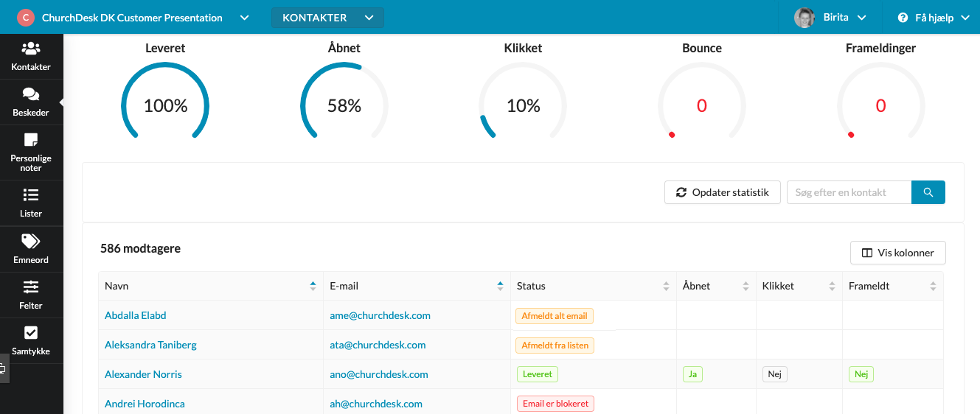This screenshot has width=980, height=414.
Task: Click the red C organization avatar
Action: click(26, 18)
